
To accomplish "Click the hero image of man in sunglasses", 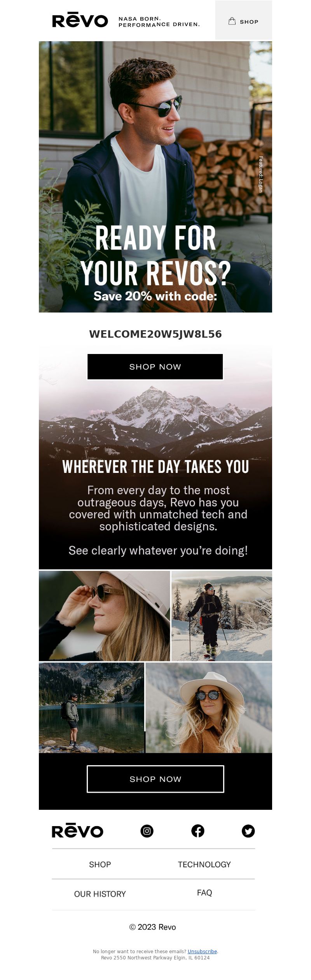I will 155,177.
